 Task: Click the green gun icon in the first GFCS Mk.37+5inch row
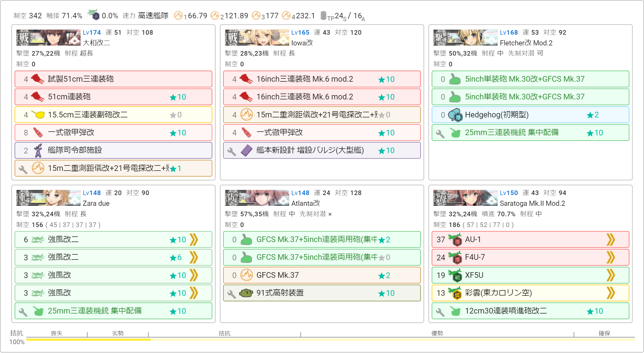point(246,240)
